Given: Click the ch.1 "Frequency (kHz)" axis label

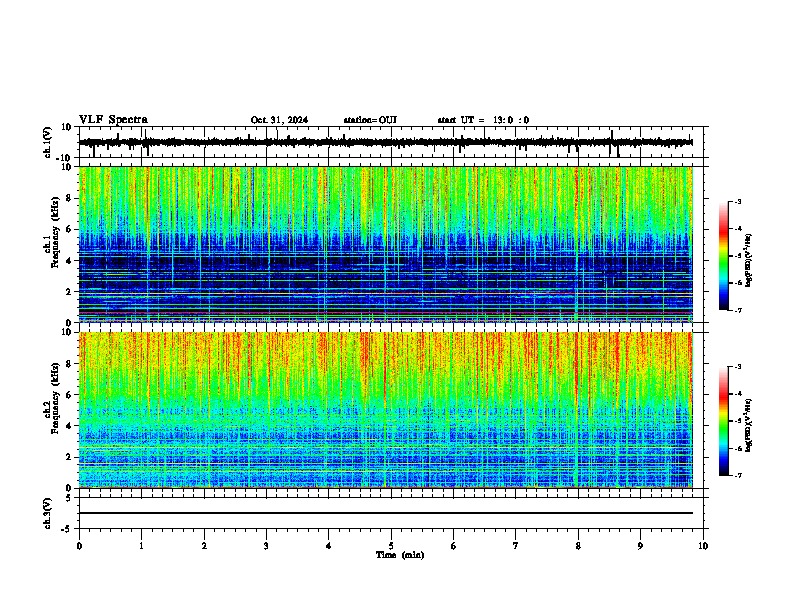Looking at the screenshot, I should pos(55,233).
